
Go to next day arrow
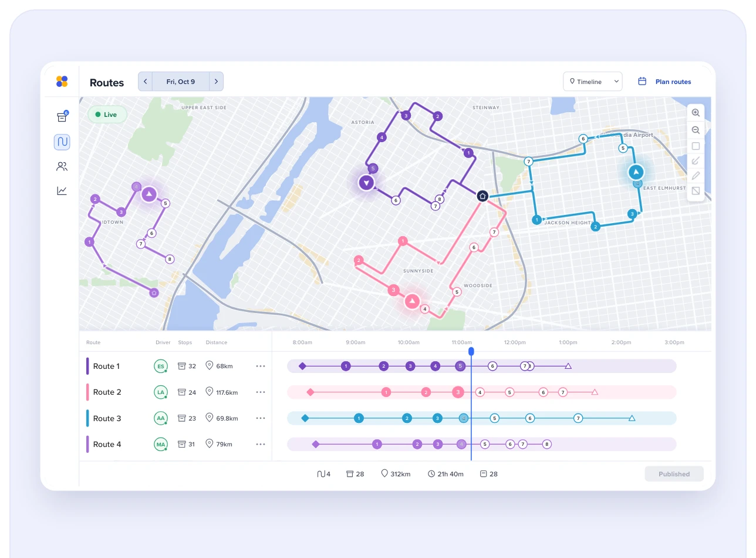(x=216, y=82)
